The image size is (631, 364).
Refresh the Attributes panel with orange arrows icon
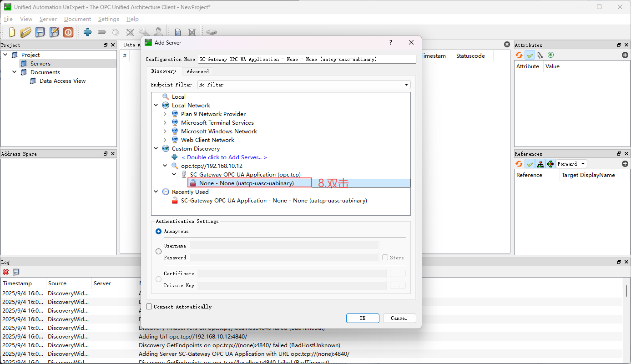pos(519,55)
